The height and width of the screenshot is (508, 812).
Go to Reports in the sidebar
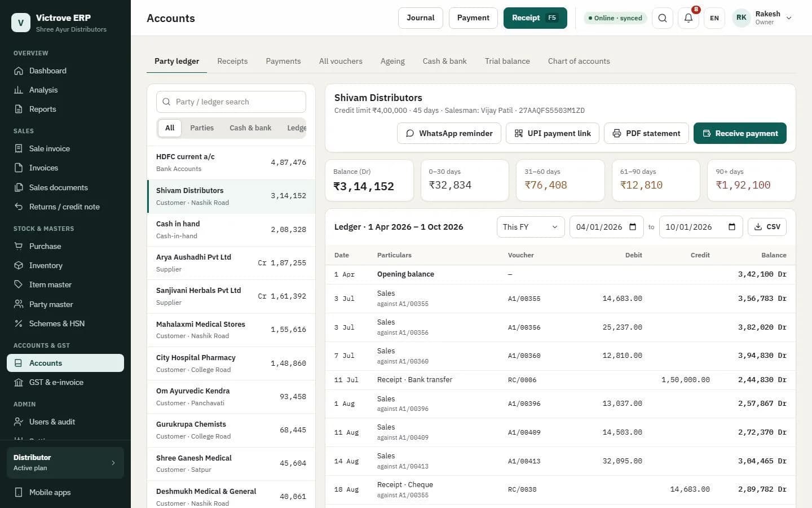pos(65,109)
